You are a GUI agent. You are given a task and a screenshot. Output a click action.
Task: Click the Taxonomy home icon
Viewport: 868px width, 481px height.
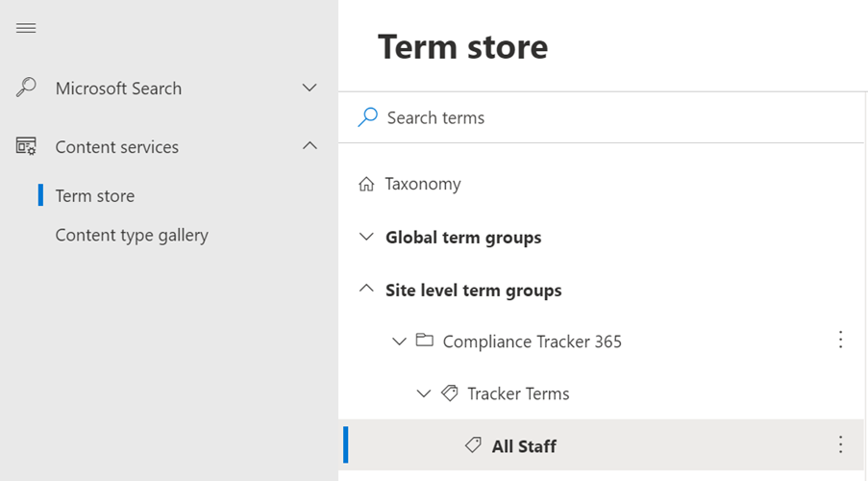pos(366,184)
